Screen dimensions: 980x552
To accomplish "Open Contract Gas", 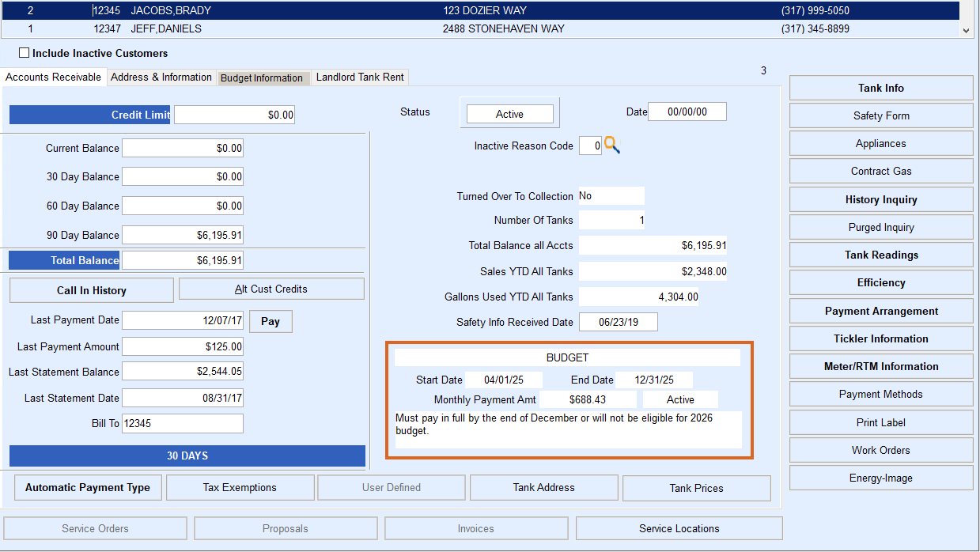I will pyautogui.click(x=881, y=171).
